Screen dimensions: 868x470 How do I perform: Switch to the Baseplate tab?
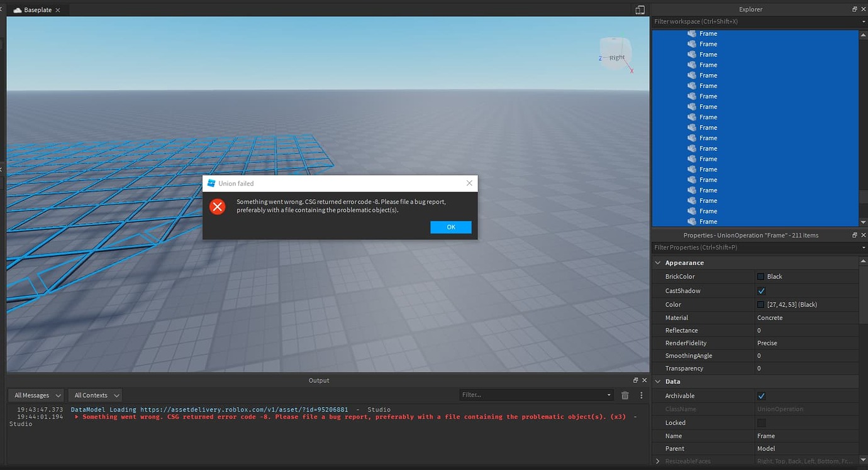coord(38,10)
